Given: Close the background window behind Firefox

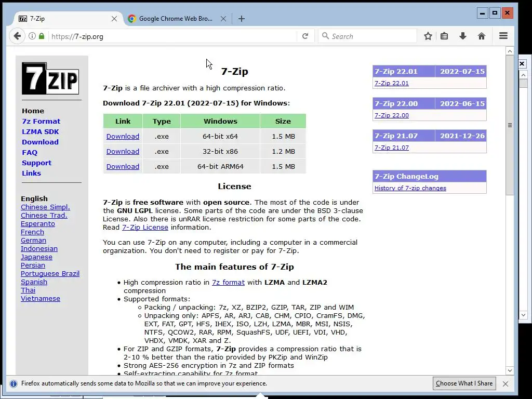Looking at the screenshot, I should 522,63.
